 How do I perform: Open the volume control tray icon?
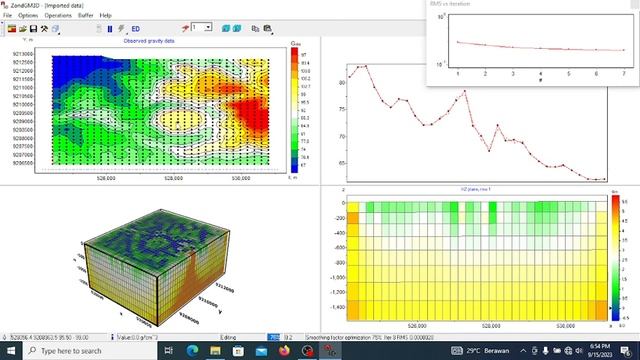click(x=579, y=351)
